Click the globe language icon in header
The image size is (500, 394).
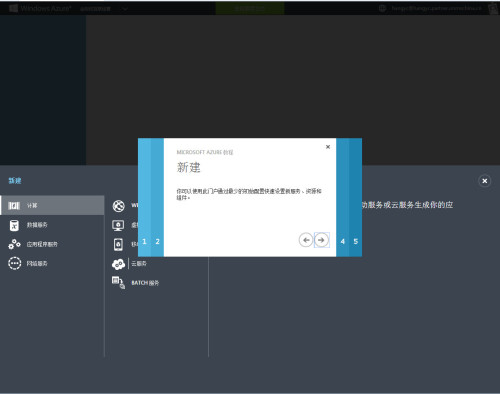[382, 8]
